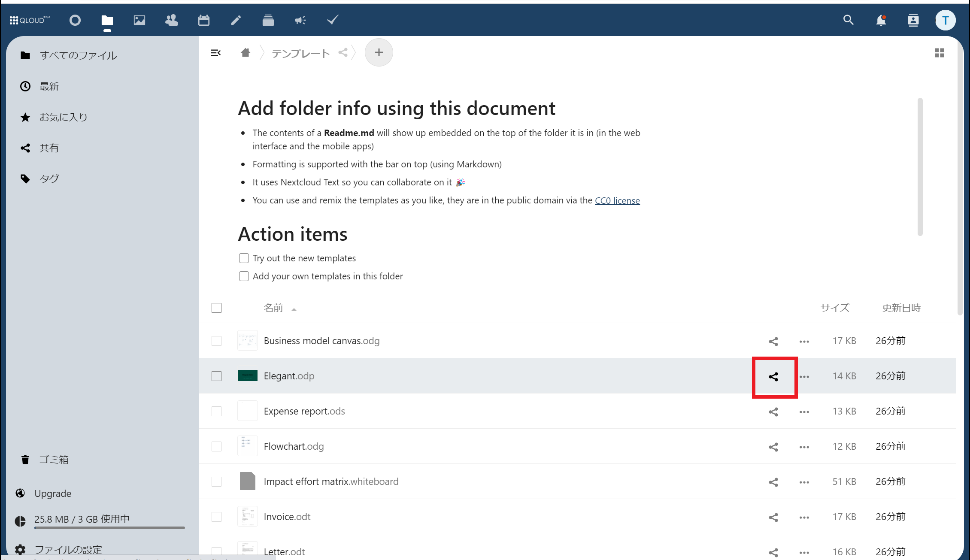Open the Invoice.odt file thumbnail
The width and height of the screenshot is (970, 560).
coord(248,517)
